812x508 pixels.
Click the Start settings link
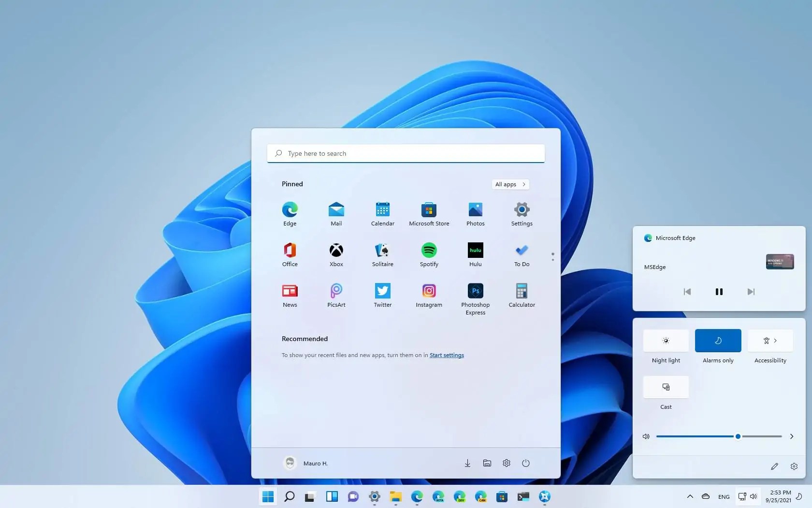446,355
